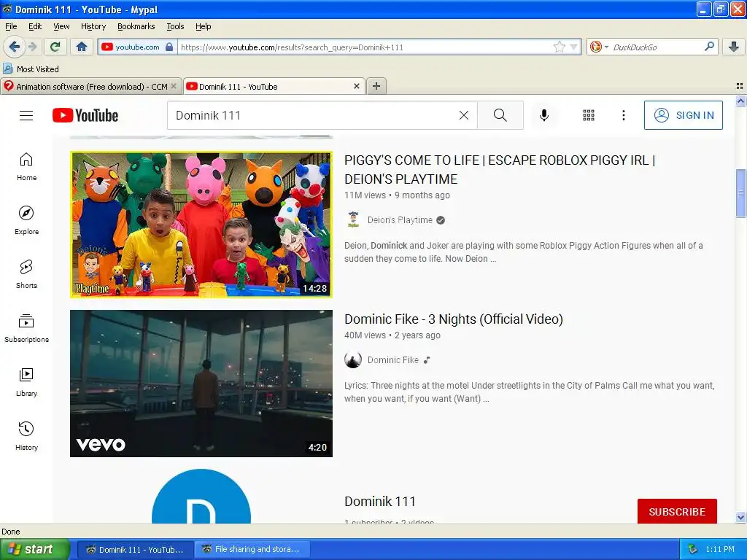Visit the Dominic Fike channel name

[393, 360]
